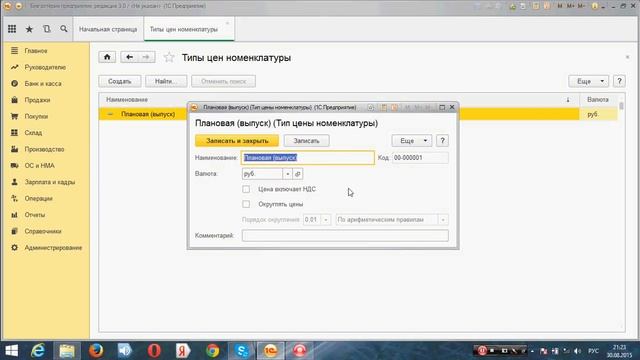Screen dimensions: 640x360
Task: Click РУС language indicator
Action: pos(593,351)
